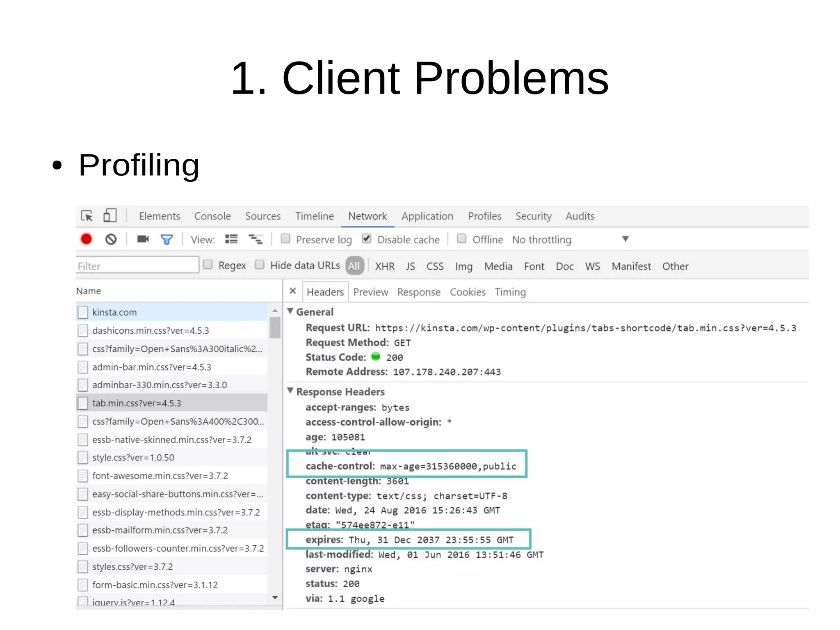Image resolution: width=840 pixels, height=630 pixels.
Task: Click the file icon beside font-awesome.min.css
Action: 83,476
